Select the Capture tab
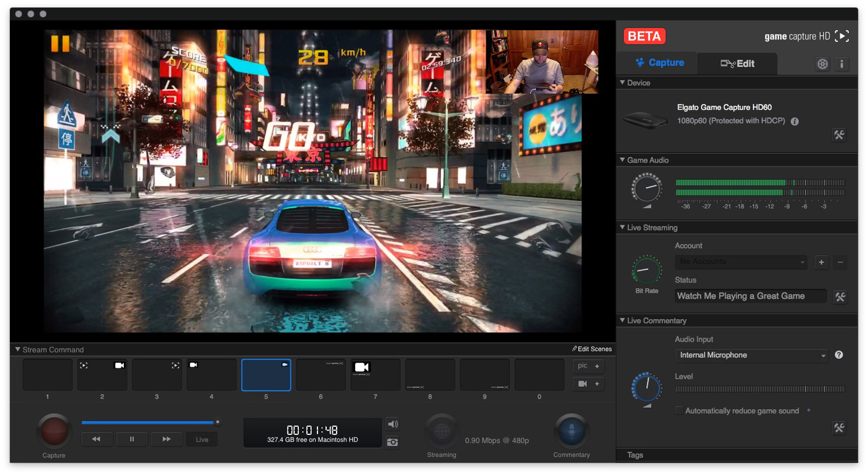Image resolution: width=868 pixels, height=475 pixels. click(x=659, y=63)
